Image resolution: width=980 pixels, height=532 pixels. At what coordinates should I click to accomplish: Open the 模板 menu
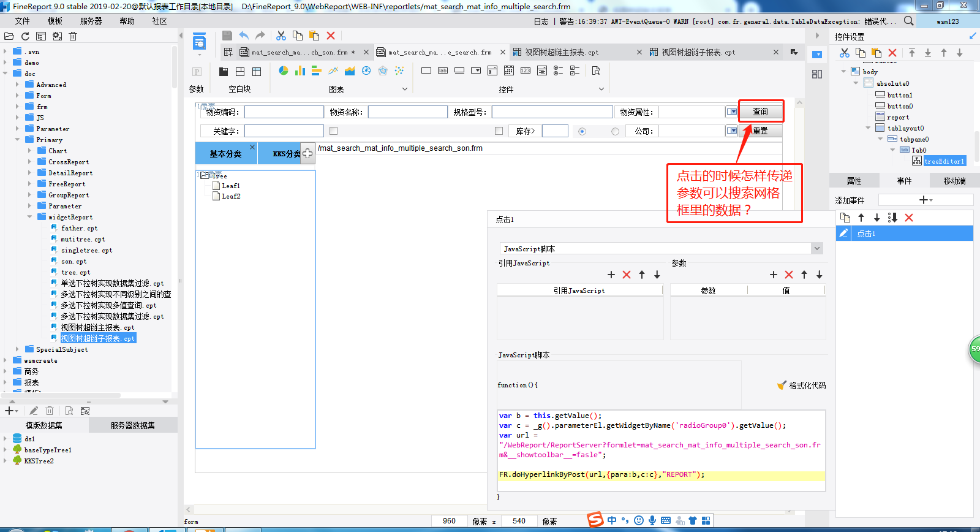coord(55,21)
